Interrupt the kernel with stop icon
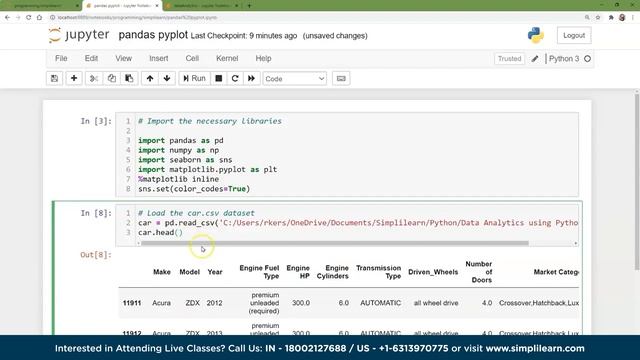Image resolution: width=640 pixels, height=360 pixels. click(219, 78)
